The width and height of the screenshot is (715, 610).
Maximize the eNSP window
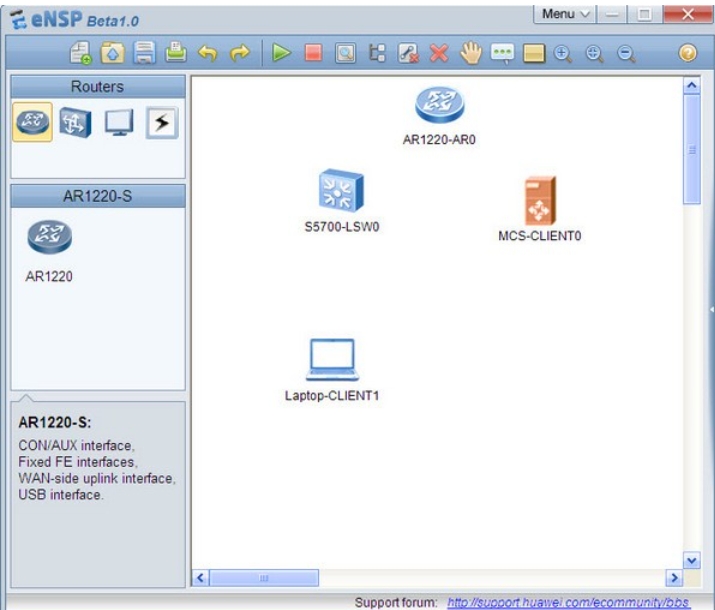point(644,14)
